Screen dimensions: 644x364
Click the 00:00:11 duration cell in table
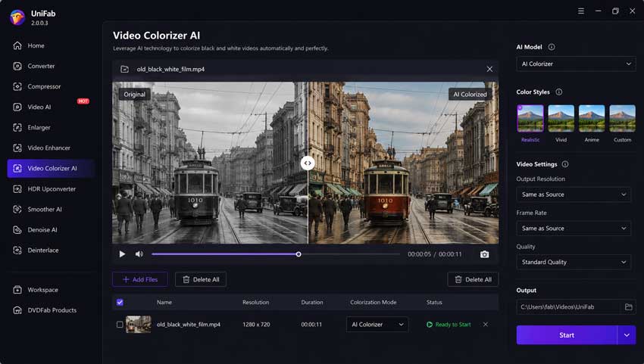pyautogui.click(x=311, y=325)
